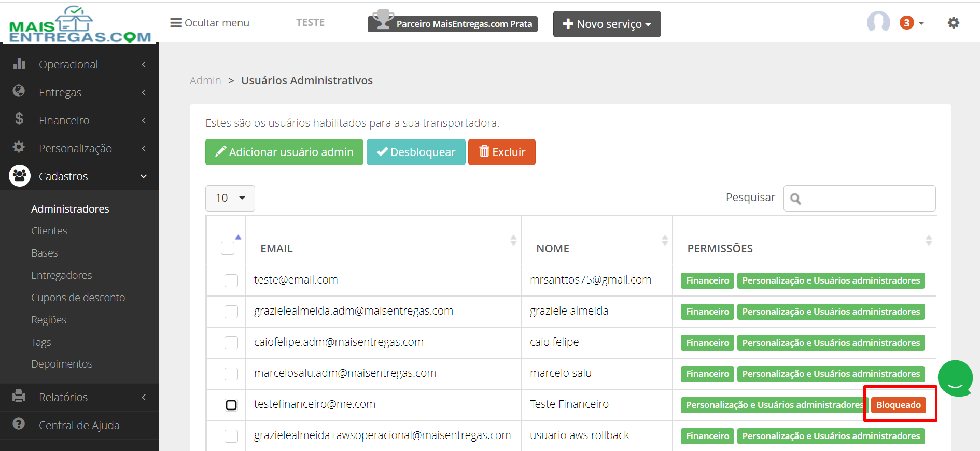The height and width of the screenshot is (451, 980).
Task: Open the Entregadores submenu item
Action: [61, 275]
